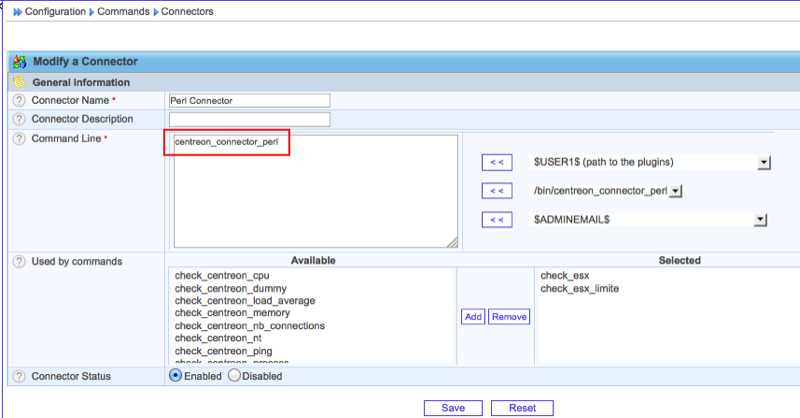Click Add to move selected command
Image resolution: width=800 pixels, height=418 pixels.
tap(473, 316)
